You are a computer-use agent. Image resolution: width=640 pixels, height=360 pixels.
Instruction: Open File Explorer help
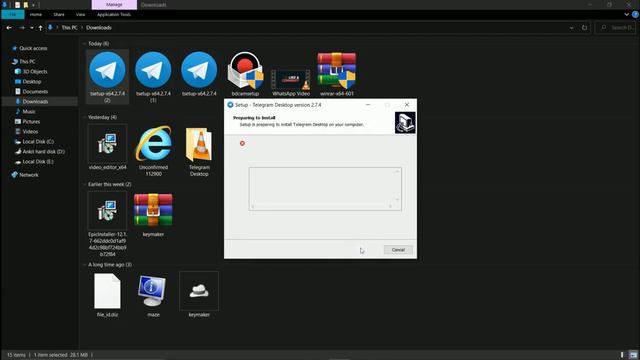[635, 14]
